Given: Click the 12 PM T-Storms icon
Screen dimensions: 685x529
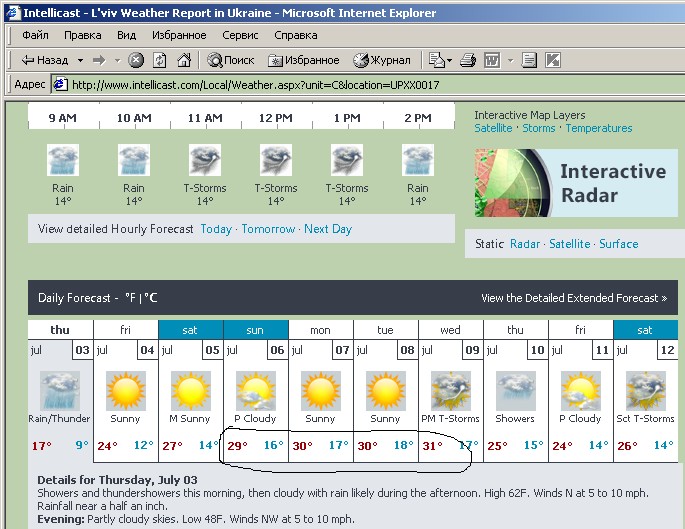Looking at the screenshot, I should (276, 160).
